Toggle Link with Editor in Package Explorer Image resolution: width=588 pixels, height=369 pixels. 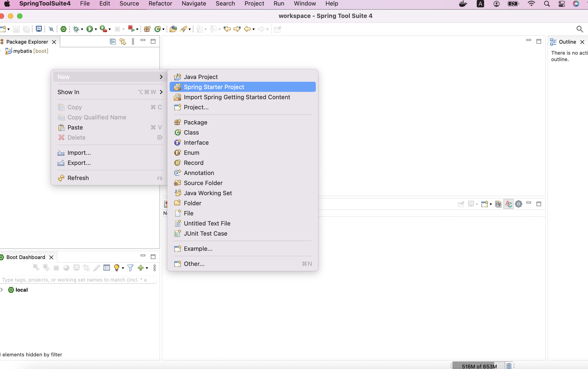pyautogui.click(x=123, y=42)
